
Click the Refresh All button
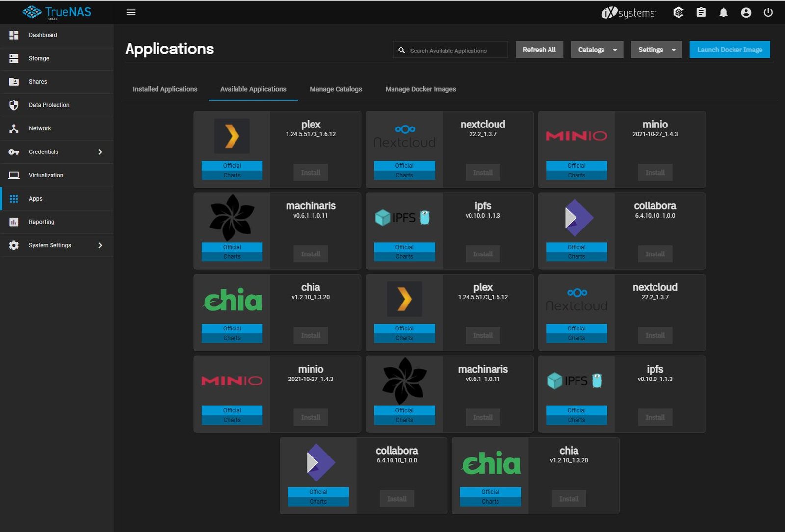tap(539, 50)
